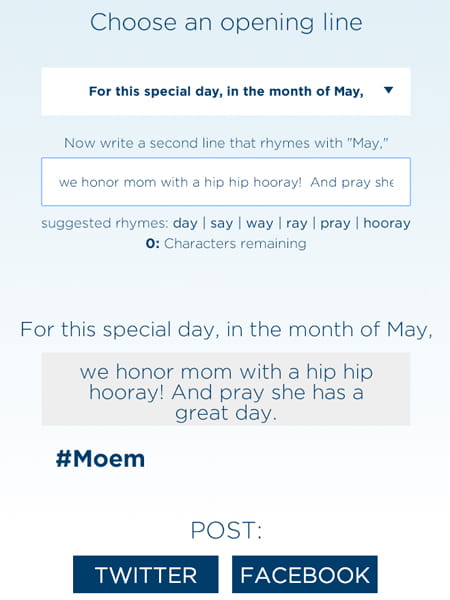Image resolution: width=450 pixels, height=600 pixels.
Task: Click the dropdown arrow beside the opening line
Action: click(388, 90)
